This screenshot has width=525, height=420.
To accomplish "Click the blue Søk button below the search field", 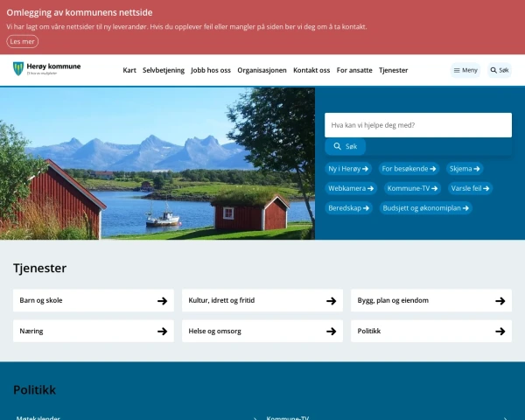I will coord(346,146).
